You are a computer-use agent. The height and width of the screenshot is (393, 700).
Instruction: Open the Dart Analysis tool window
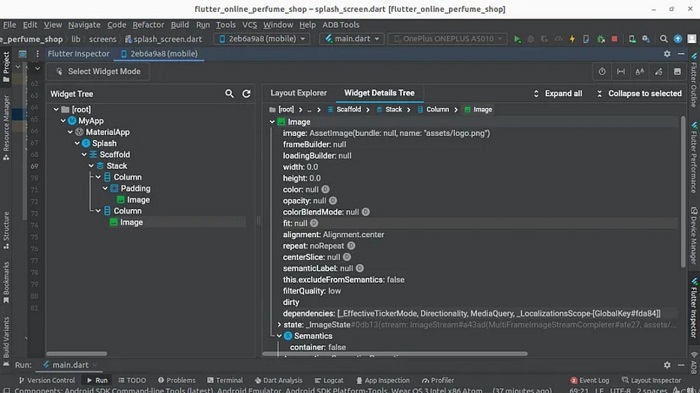pos(278,380)
